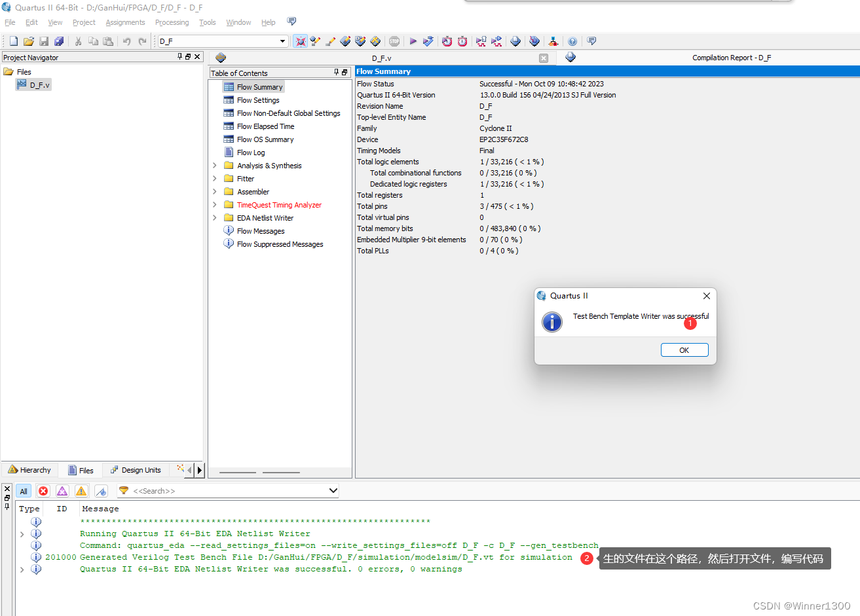Open the Tools menu

207,22
